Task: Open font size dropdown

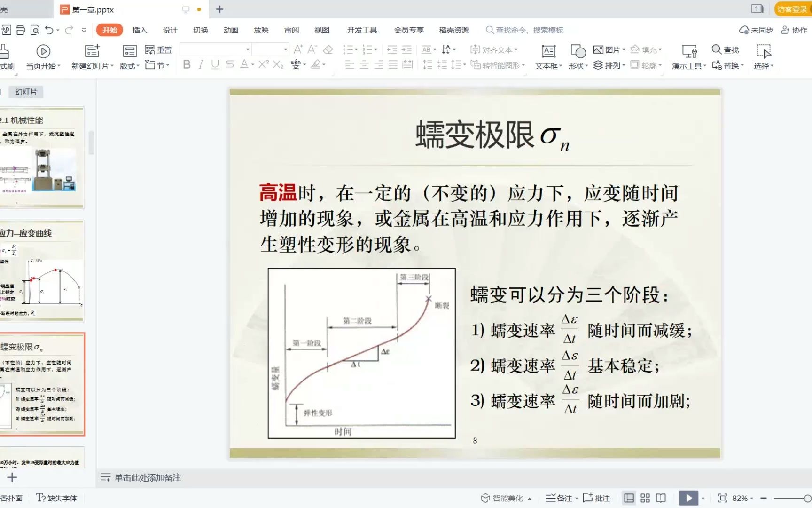Action: pos(285,49)
